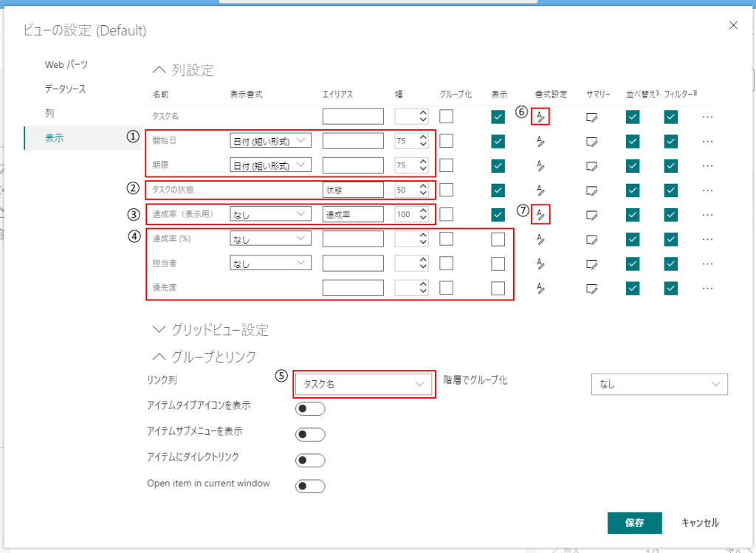
Task: Click the 保存 button
Action: (634, 523)
